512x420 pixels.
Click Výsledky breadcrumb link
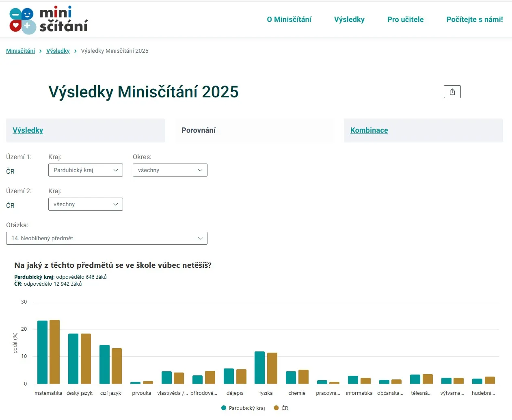click(58, 51)
